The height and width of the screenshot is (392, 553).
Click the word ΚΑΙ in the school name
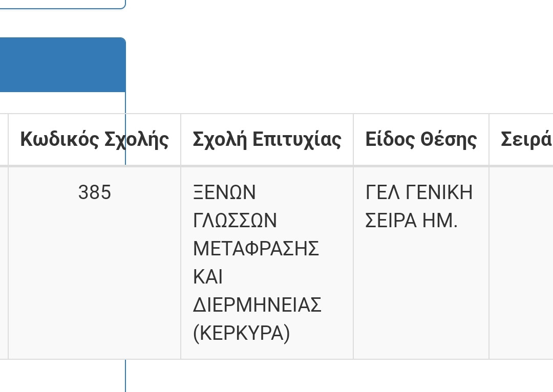tap(208, 277)
